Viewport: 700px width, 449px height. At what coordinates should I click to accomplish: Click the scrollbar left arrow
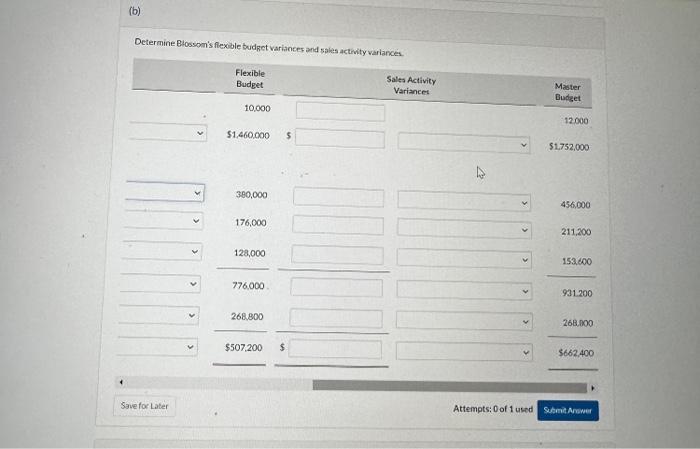point(121,382)
